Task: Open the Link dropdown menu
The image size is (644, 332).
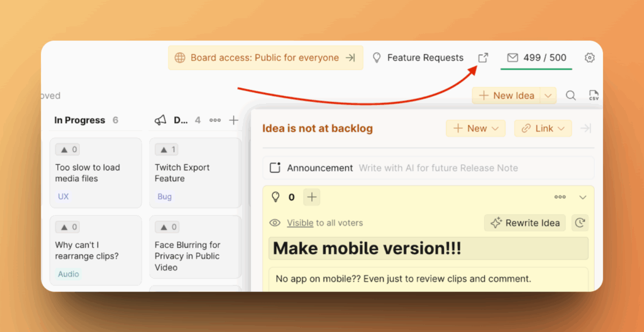Action: coord(543,128)
